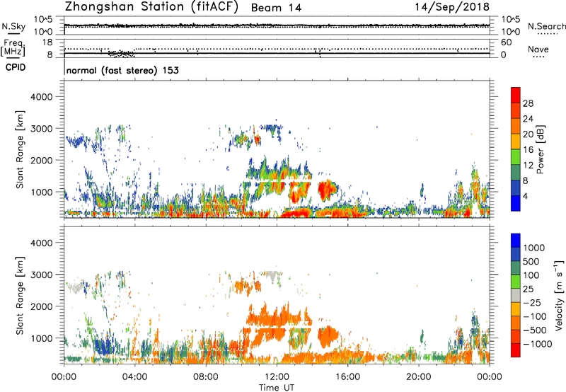Click the 3000 tick on velocity panel axis
The width and height of the screenshot is (566, 392).
pos(41,275)
